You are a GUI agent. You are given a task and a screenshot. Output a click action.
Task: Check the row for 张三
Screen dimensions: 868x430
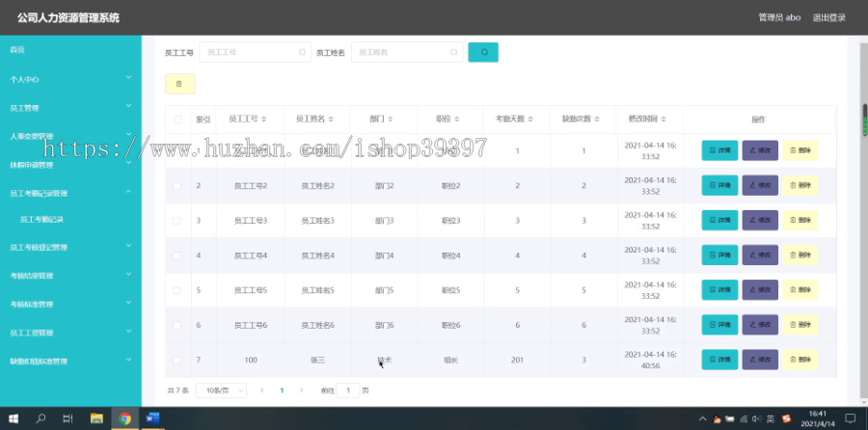pos(176,361)
